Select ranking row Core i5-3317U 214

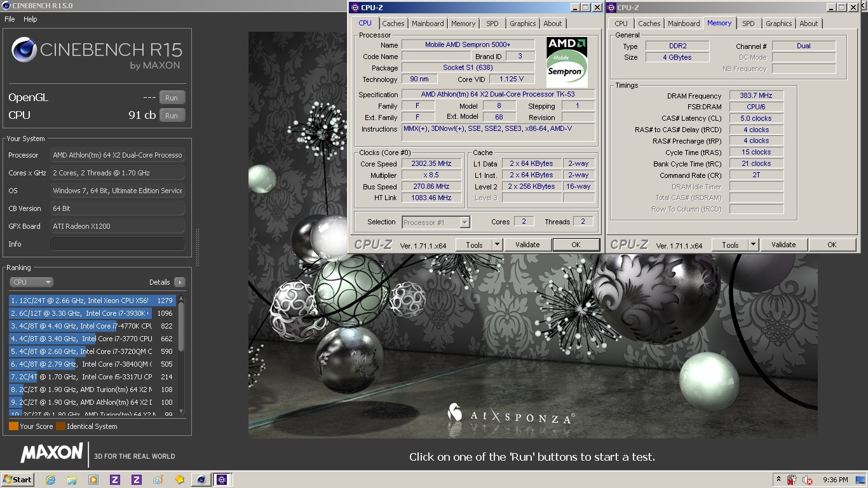pos(92,377)
